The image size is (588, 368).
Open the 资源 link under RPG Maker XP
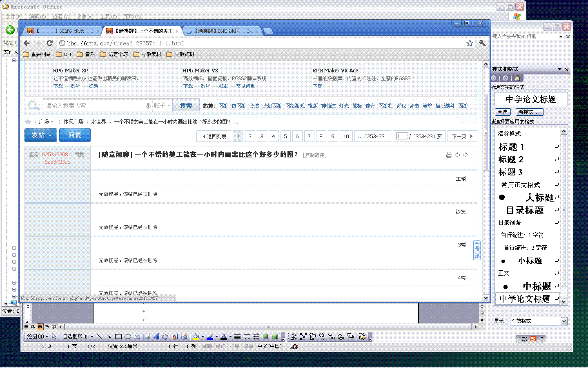(93, 86)
